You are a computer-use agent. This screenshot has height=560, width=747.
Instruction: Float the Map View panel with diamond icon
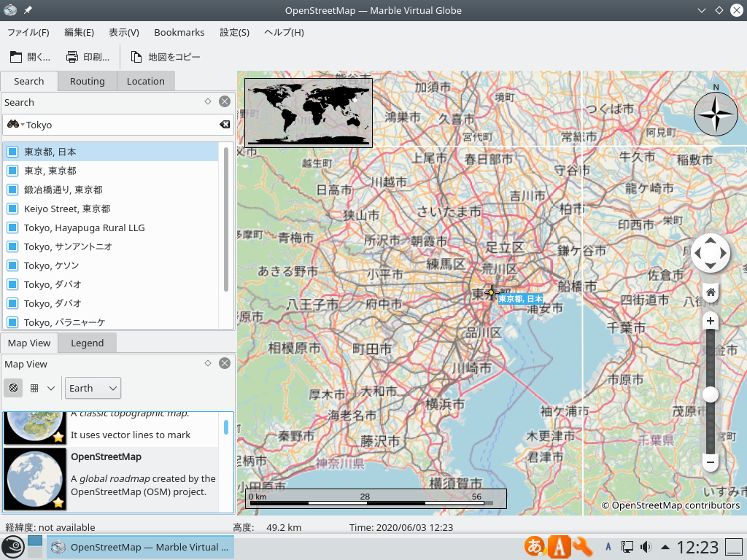(x=208, y=363)
